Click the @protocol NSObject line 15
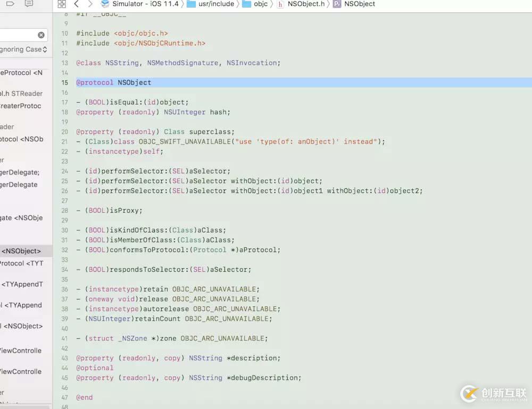 [x=114, y=82]
